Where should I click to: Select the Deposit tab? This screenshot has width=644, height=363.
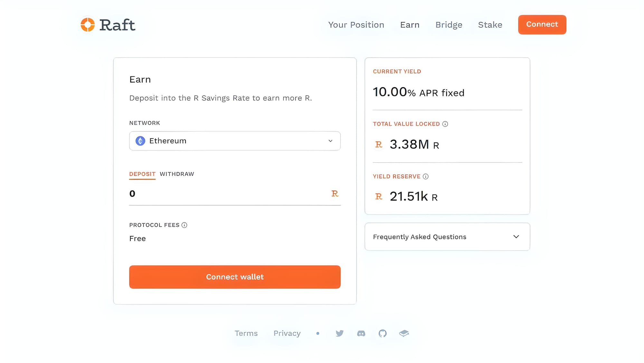click(142, 174)
